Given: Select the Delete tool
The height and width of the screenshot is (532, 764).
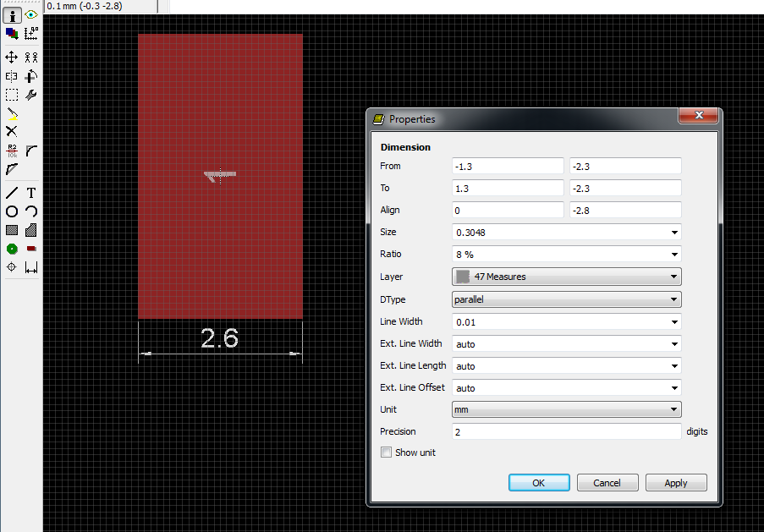Looking at the screenshot, I should click(x=12, y=132).
